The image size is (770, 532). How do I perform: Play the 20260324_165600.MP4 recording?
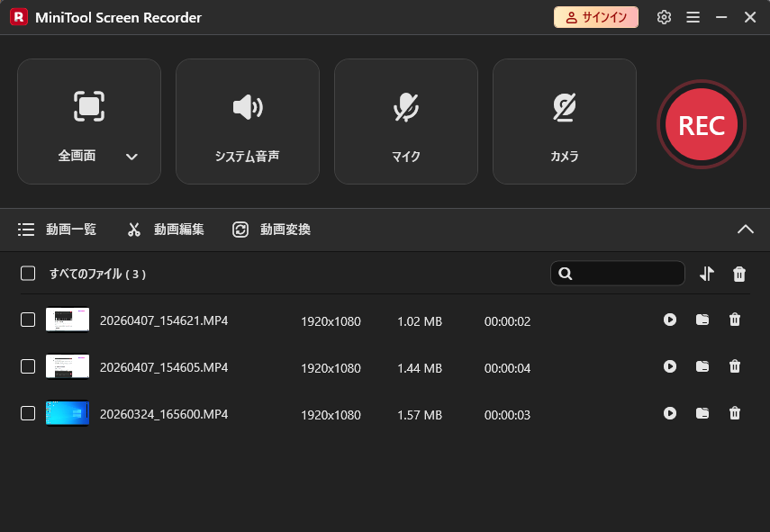[x=670, y=413]
